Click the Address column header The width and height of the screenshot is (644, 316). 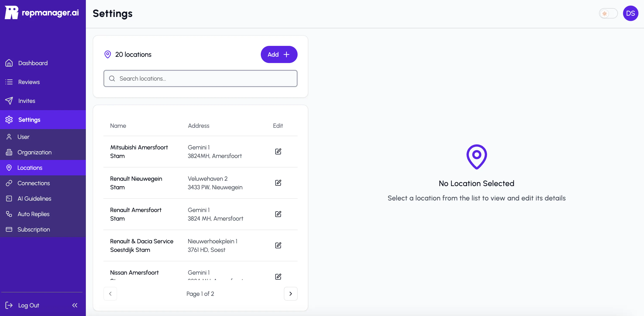[x=198, y=126]
